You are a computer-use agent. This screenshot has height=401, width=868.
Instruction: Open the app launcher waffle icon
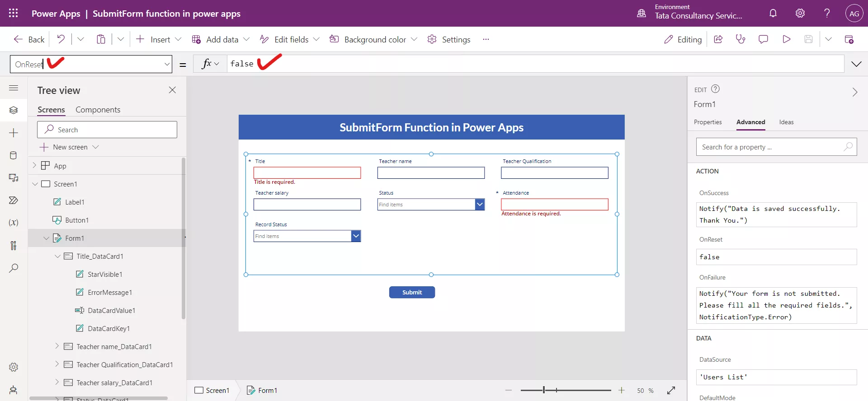pos(14,13)
